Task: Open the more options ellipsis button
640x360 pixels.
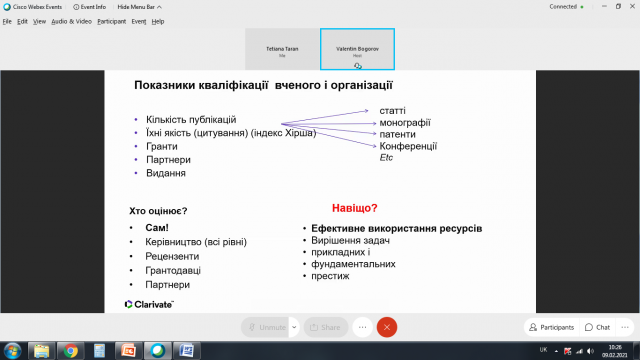Action: [x=362, y=327]
